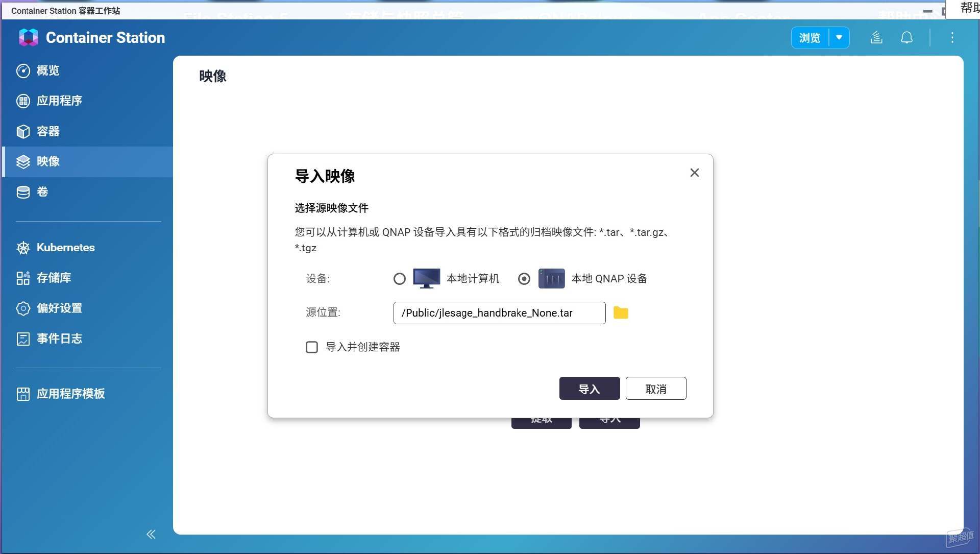Click the 取消 cancel button
The height and width of the screenshot is (554, 980).
pos(656,389)
